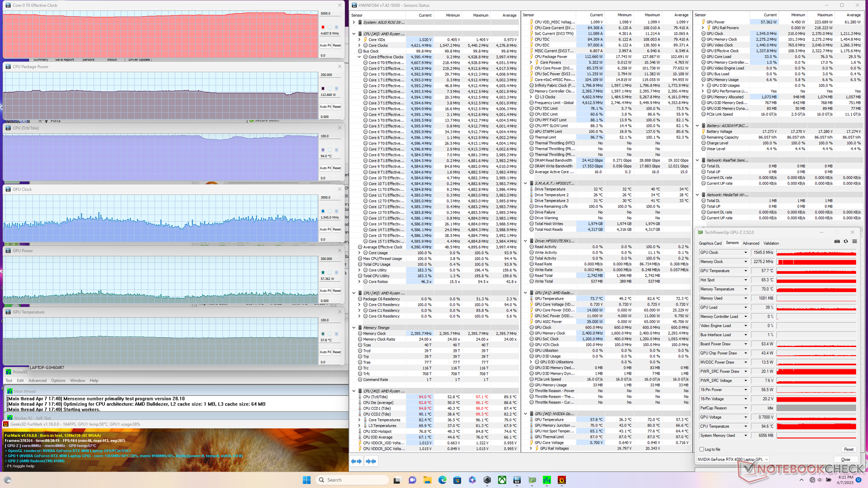Click HWiNFO second arrows shrink icon
The image size is (868, 488).
[371, 461]
